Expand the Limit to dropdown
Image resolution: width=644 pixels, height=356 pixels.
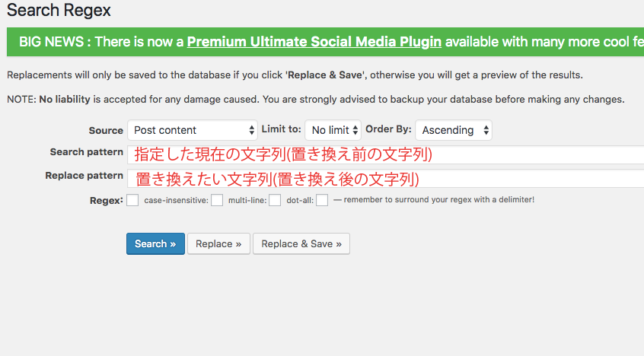tap(332, 130)
